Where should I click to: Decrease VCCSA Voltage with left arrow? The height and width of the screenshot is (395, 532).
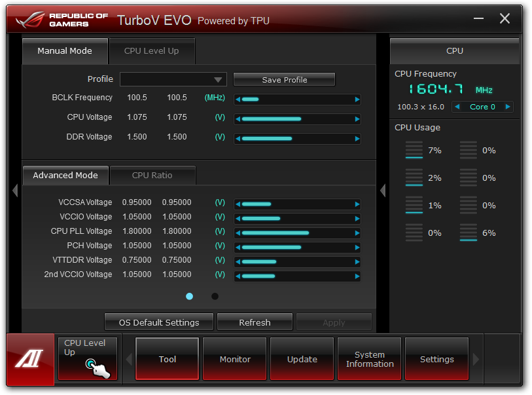[238, 204]
